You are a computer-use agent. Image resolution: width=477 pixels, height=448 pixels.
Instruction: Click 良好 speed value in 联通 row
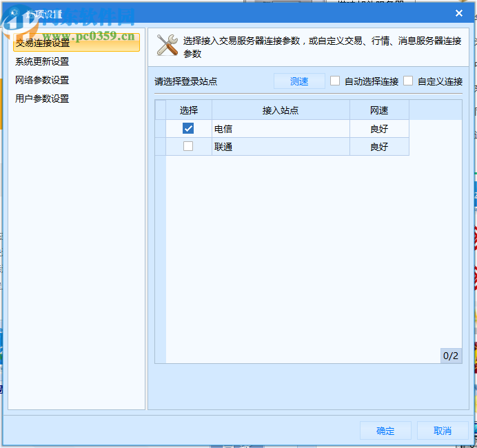[379, 147]
